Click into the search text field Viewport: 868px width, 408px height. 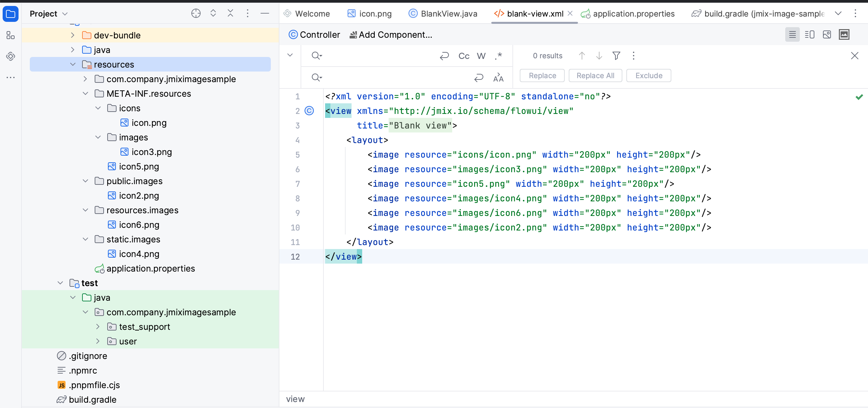coord(380,56)
